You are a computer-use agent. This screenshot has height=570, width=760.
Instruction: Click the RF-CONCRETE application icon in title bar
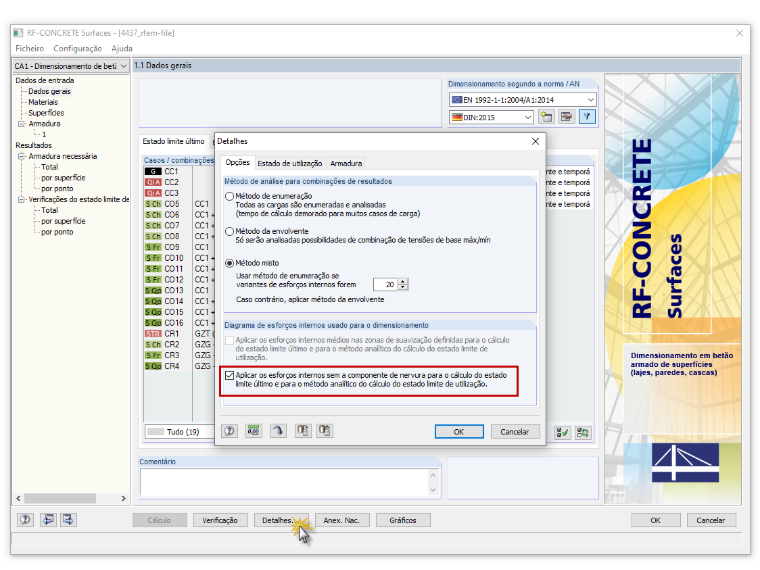click(x=18, y=33)
